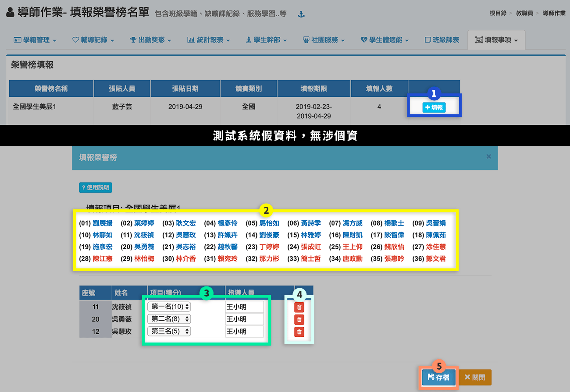
Task: Open 使用說明 help button
Action: (96, 187)
